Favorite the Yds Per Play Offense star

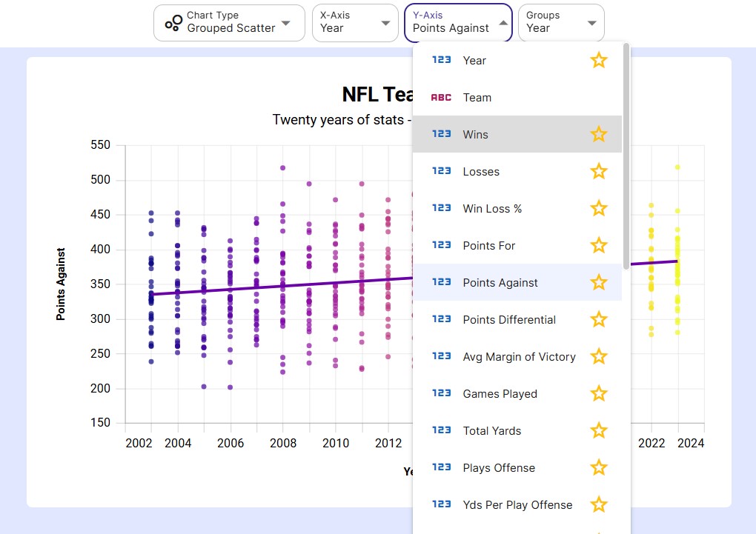[598, 505]
